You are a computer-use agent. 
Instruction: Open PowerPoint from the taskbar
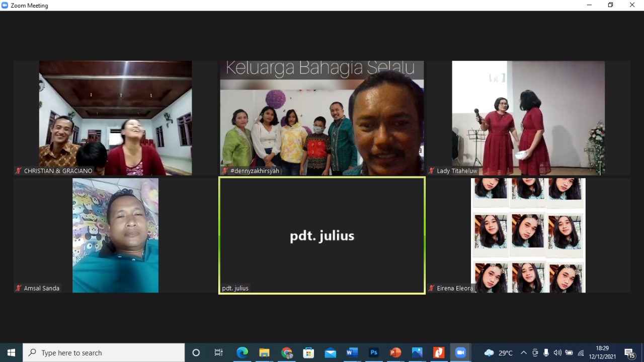tap(395, 353)
